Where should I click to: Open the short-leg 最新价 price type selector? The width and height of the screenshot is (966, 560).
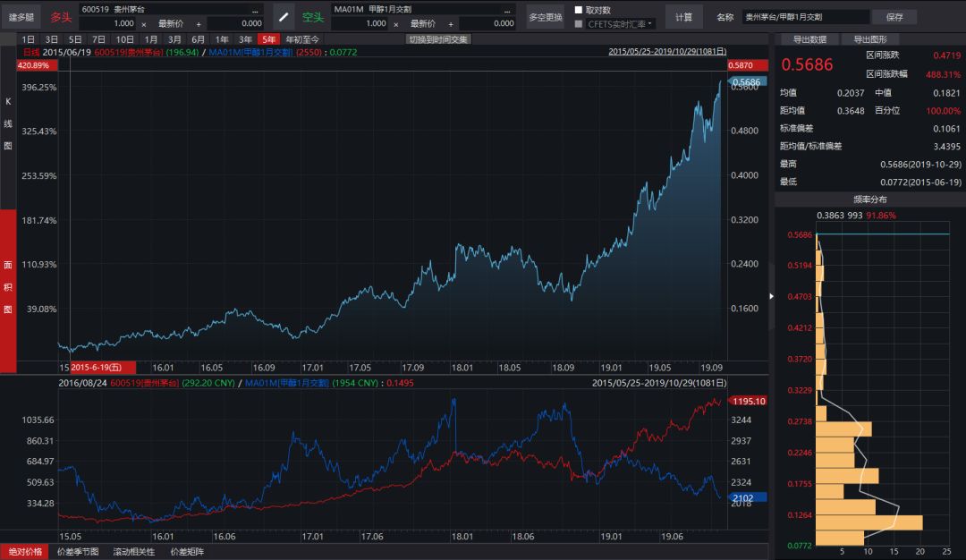click(x=423, y=24)
